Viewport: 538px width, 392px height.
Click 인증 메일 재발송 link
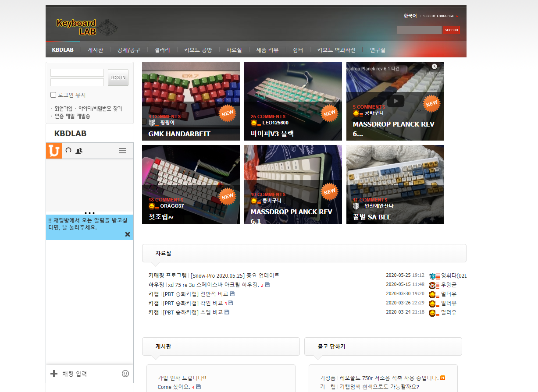tap(72, 116)
